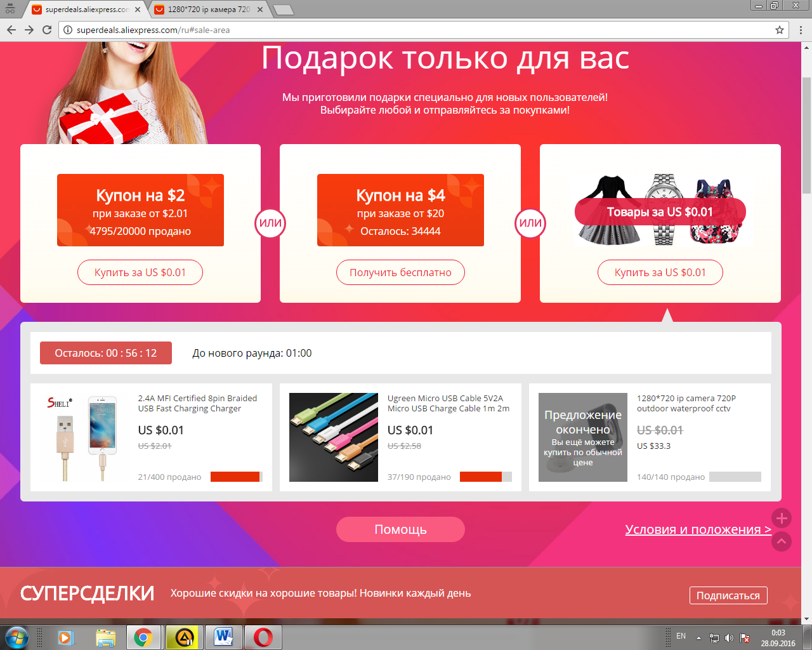Close the 1280*720 ip камера tab
This screenshot has width=812, height=650.
(x=260, y=10)
